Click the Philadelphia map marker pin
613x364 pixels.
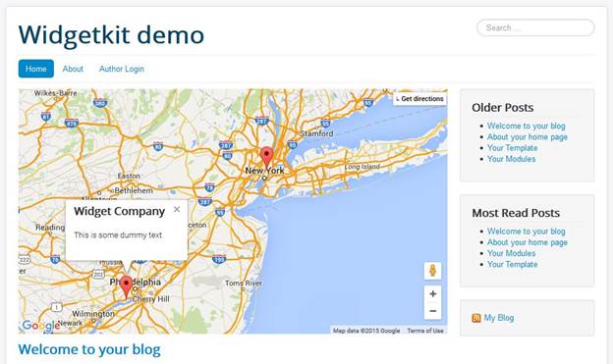[126, 286]
